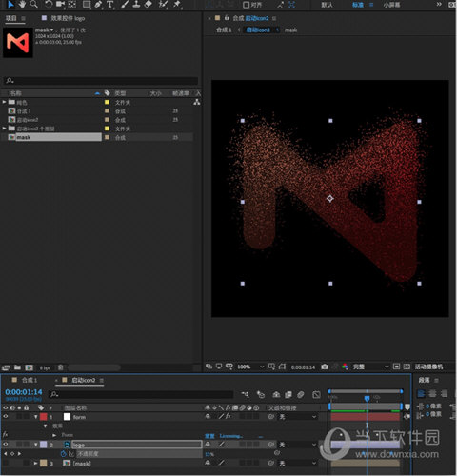Screen dimensions: 457x476
Task: Take a snapshot with the camera icon
Action: [x=325, y=367]
